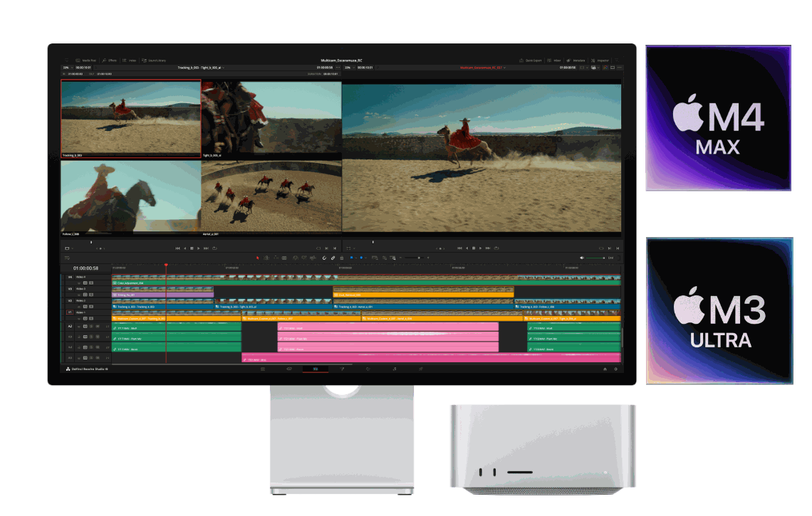Image resolution: width=812 pixels, height=516 pixels.
Task: Adjust the timeline zoom slider
Action: [x=416, y=258]
